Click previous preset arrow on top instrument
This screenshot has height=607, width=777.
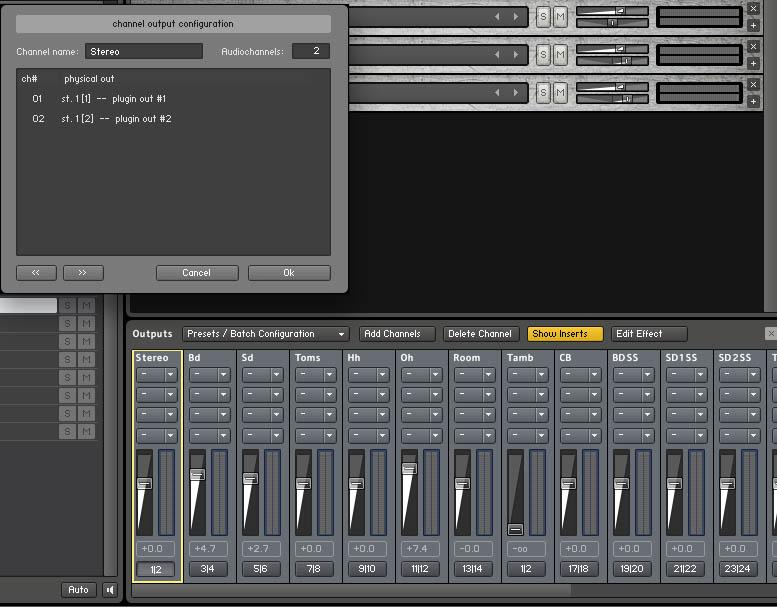(x=497, y=17)
